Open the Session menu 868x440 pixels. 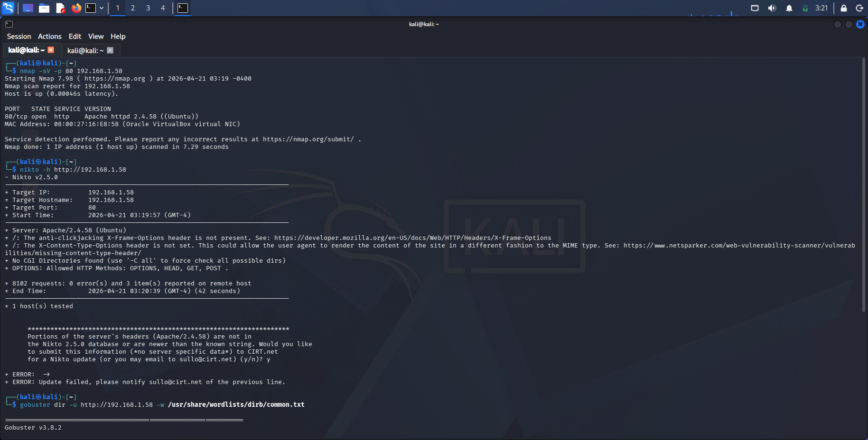coord(19,37)
